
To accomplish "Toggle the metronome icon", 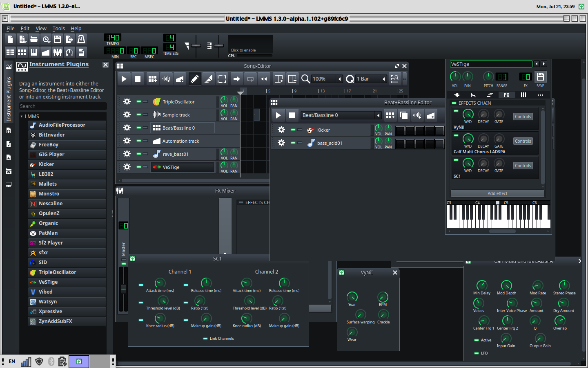I will tap(81, 39).
